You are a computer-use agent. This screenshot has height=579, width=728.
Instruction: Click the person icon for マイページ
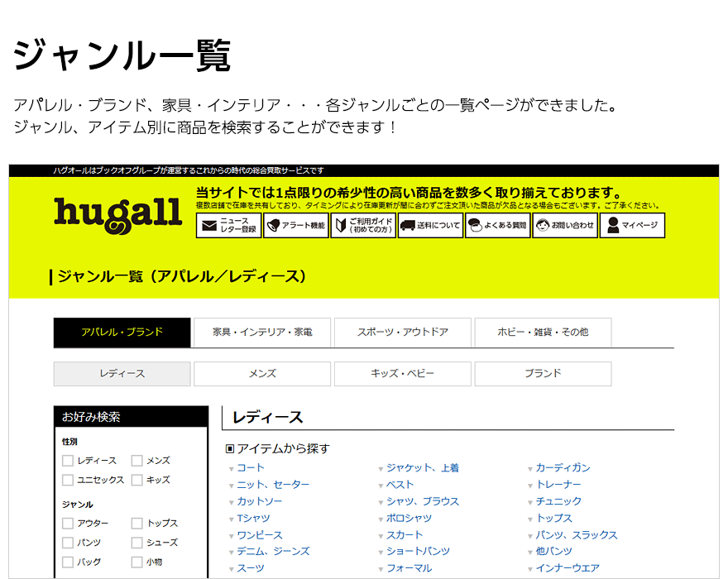point(613,225)
